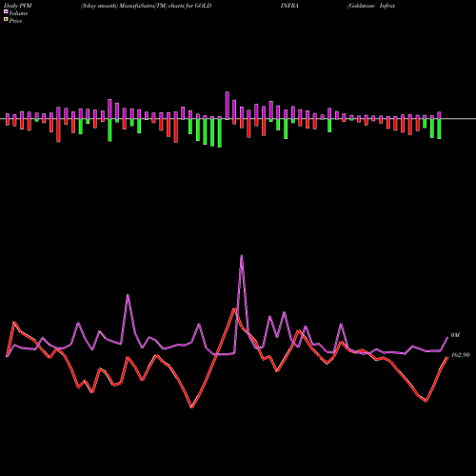Click the Volume legend label
Viewport: 476px width, 476px height.
[18, 13]
